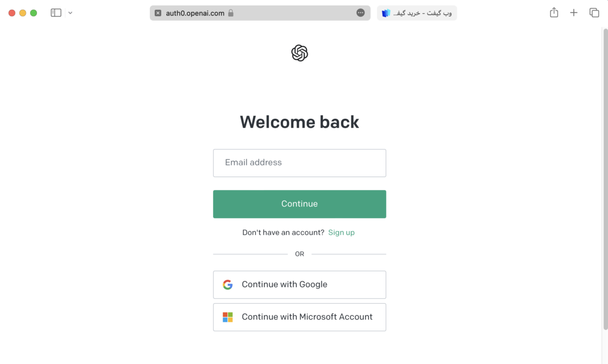
Task: Show the tab overview
Action: 594,13
